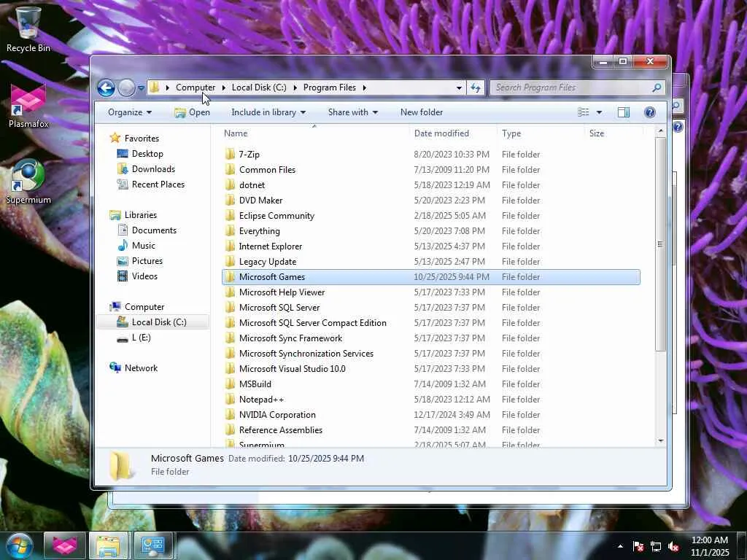Select Program Files breadcrumb segment
The height and width of the screenshot is (560, 747).
coord(330,87)
